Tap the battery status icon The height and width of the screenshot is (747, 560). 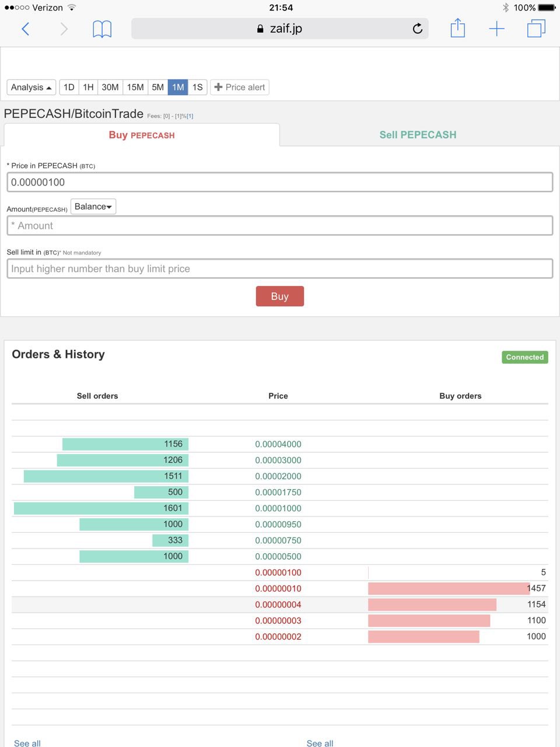(x=547, y=8)
